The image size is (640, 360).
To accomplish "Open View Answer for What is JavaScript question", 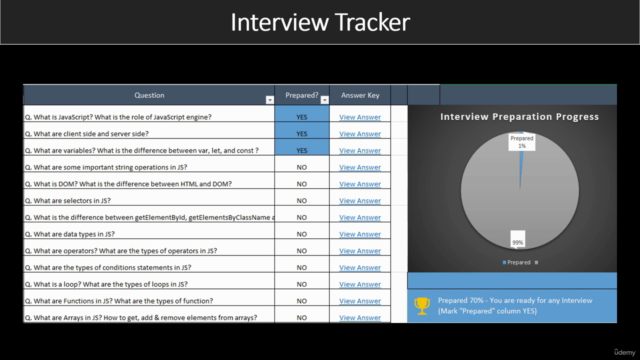I will tap(360, 117).
